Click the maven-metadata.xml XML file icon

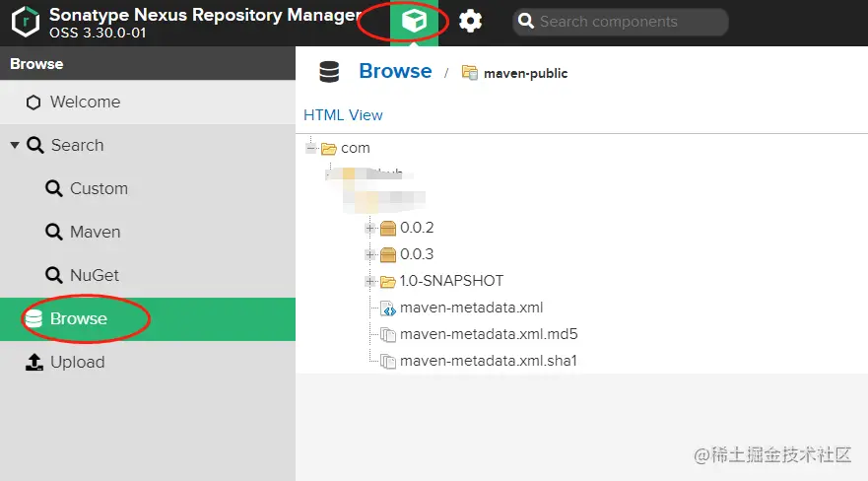(x=388, y=309)
